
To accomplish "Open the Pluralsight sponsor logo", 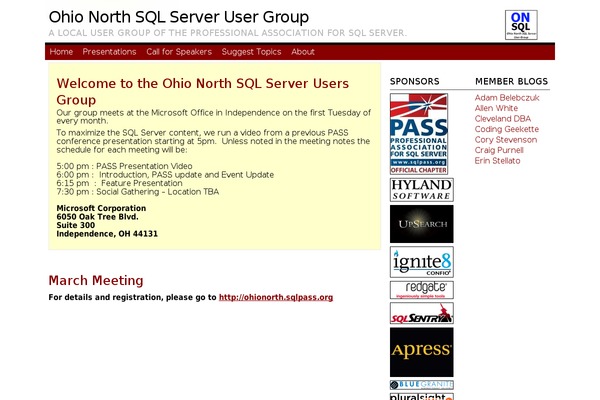I will pyautogui.click(x=422, y=397).
